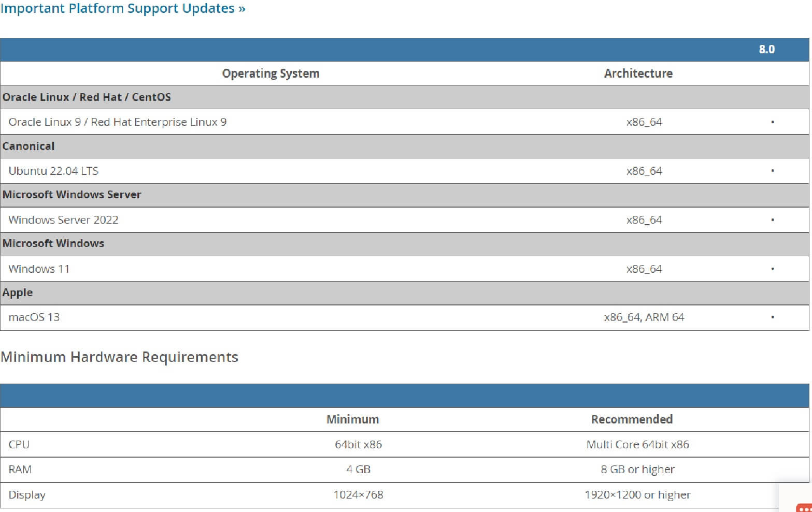The image size is (812, 512).
Task: Click the x86_64, ARM 64 architecture cell
Action: point(644,317)
